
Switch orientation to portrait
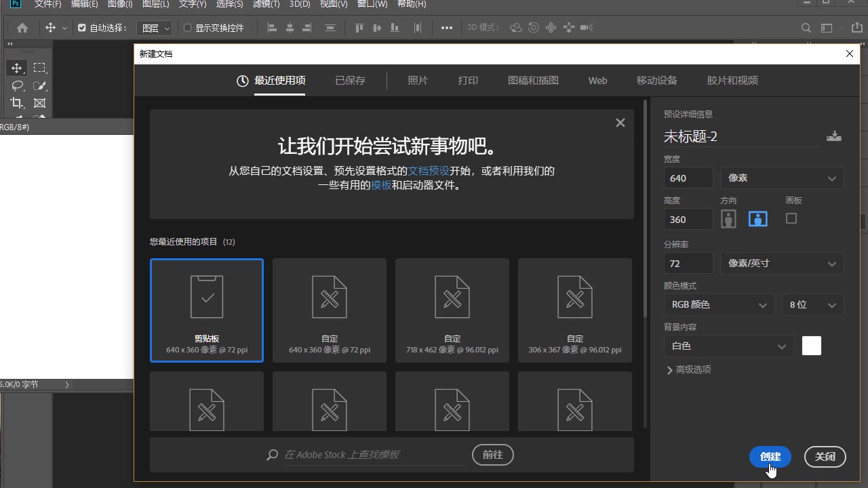[728, 218]
